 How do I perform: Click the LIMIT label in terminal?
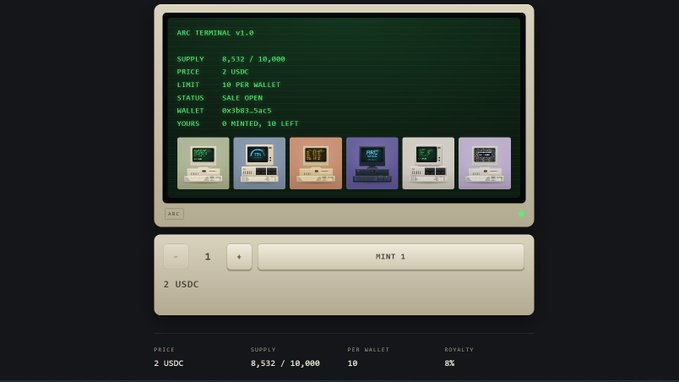[x=188, y=85]
